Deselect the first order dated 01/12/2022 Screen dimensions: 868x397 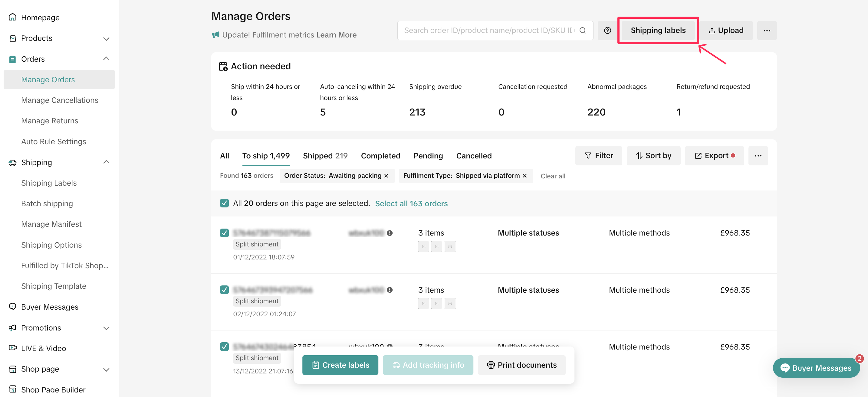coord(224,233)
